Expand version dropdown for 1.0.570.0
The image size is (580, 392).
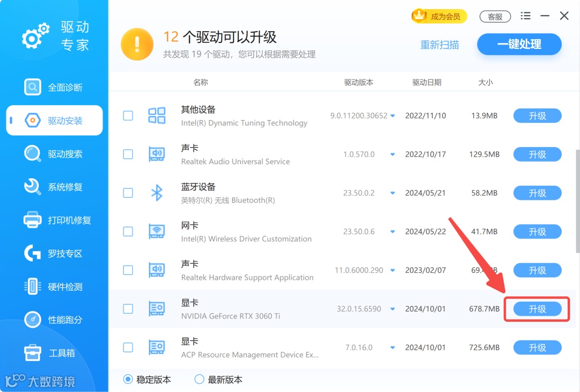pyautogui.click(x=393, y=155)
